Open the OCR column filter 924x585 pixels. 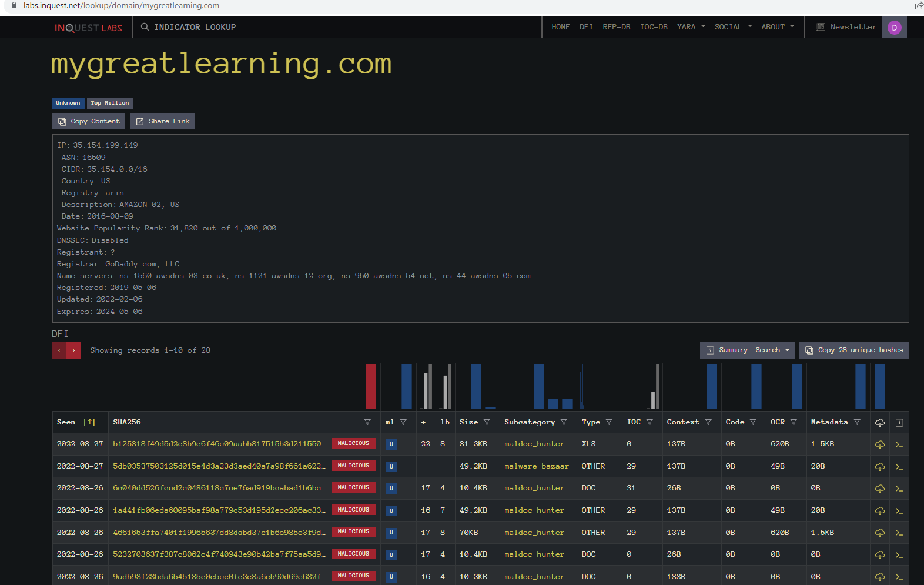tap(794, 422)
